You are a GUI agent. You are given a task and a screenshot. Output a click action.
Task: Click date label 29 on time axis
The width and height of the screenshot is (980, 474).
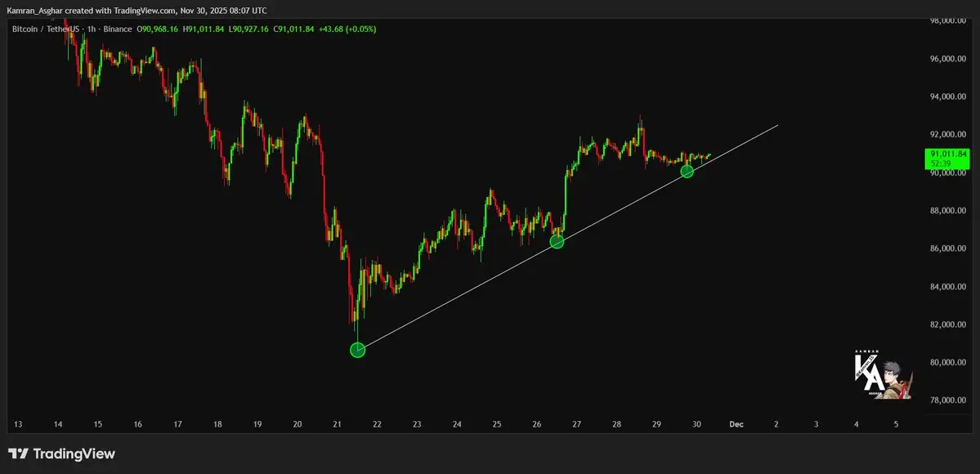click(x=657, y=425)
